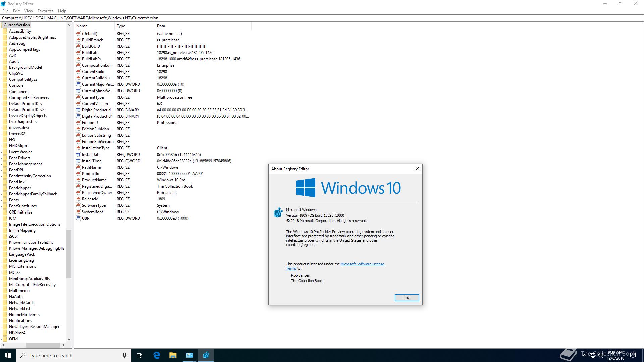
Task: Open the Edit menu
Action: coord(16,11)
